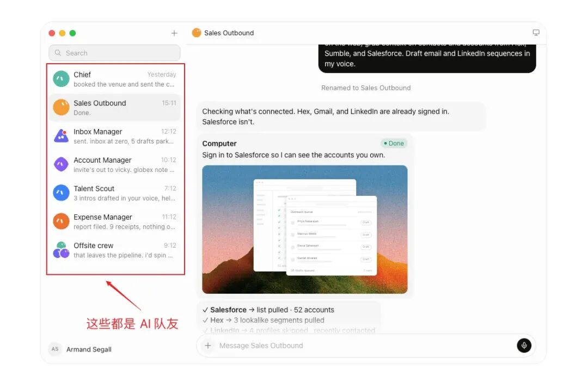
Task: Click 'Hex → 3 lookalike segments pulled' line
Action: 264,320
